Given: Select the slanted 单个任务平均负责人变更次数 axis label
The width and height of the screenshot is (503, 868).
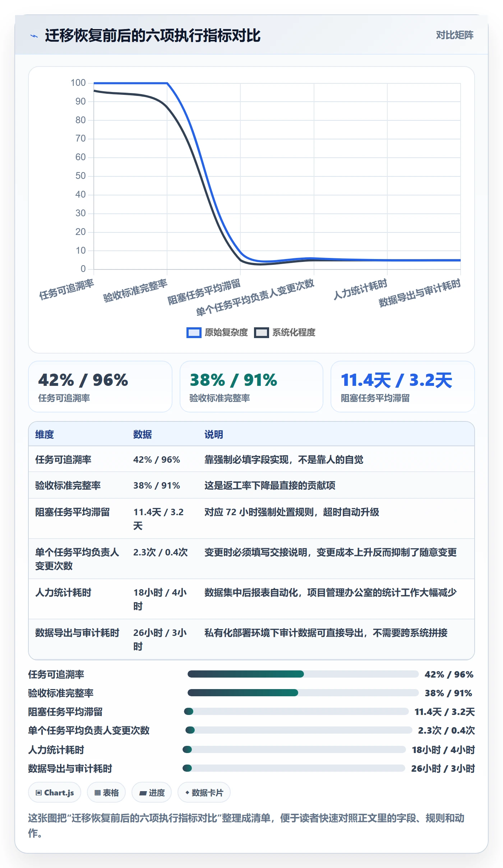Looking at the screenshot, I should click(255, 297).
